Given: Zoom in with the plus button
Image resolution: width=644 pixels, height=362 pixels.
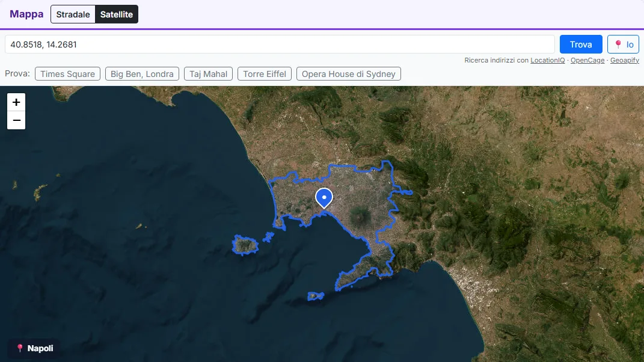Looking at the screenshot, I should 16,102.
